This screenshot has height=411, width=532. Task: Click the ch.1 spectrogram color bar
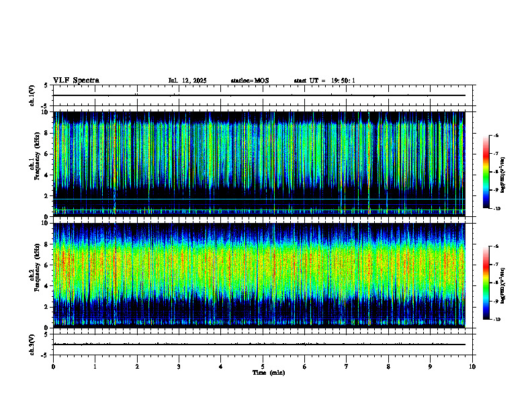(x=486, y=172)
